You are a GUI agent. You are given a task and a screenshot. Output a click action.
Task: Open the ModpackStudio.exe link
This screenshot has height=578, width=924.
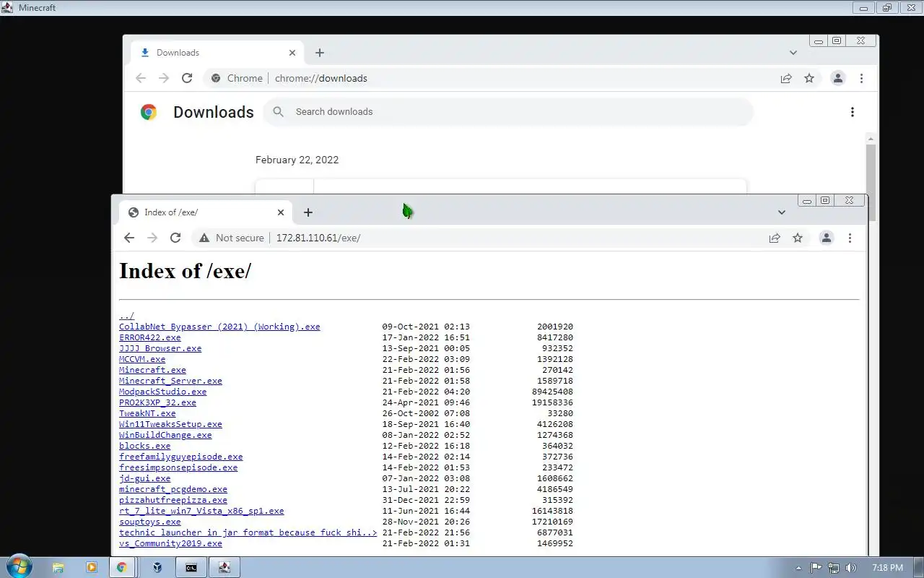pyautogui.click(x=163, y=392)
